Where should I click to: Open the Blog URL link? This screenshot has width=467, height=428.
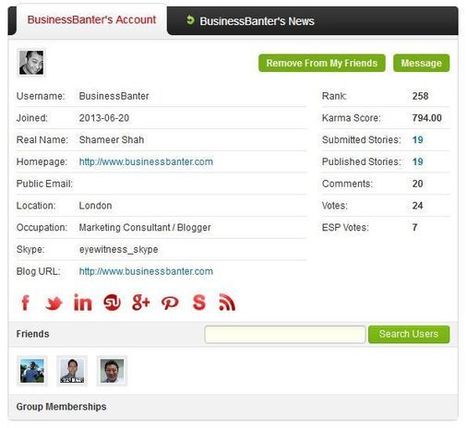146,271
